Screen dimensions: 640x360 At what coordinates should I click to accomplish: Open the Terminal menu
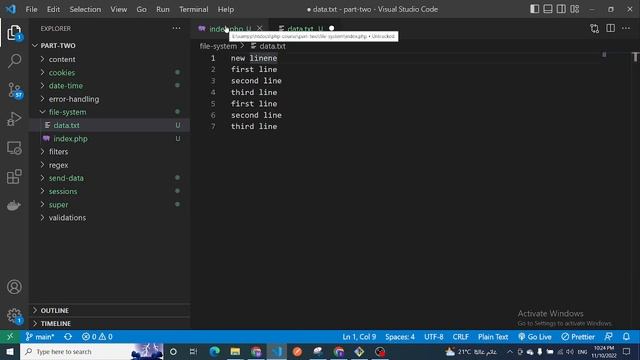tap(193, 9)
